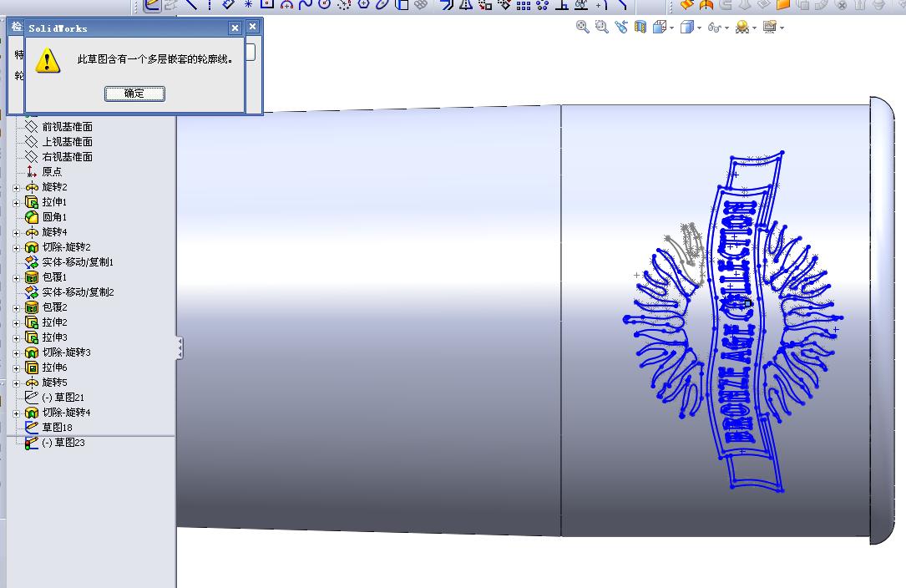This screenshot has height=588, width=906.
Task: Click the BRONZE AGE COLLECTION sketch text
Action: (740, 322)
